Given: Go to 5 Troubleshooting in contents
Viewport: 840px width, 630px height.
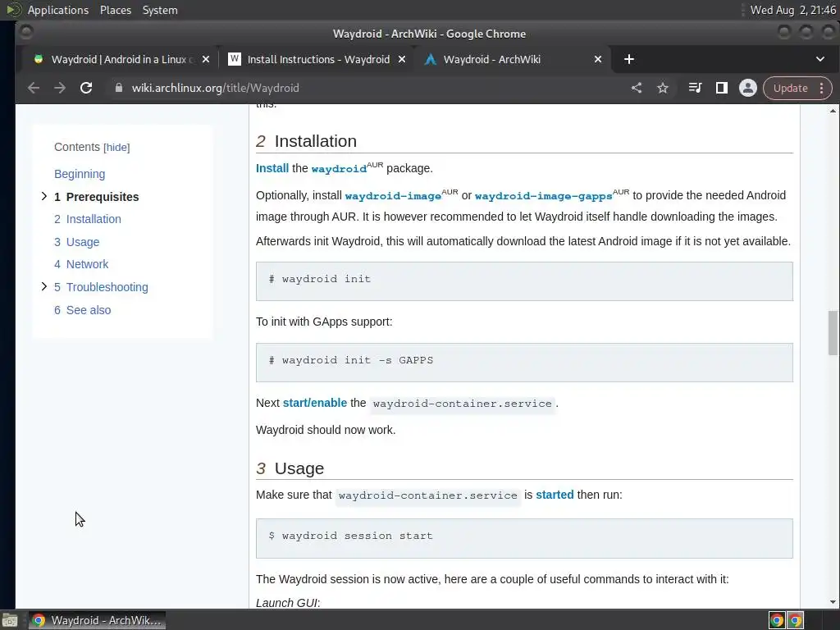Looking at the screenshot, I should click(x=101, y=287).
